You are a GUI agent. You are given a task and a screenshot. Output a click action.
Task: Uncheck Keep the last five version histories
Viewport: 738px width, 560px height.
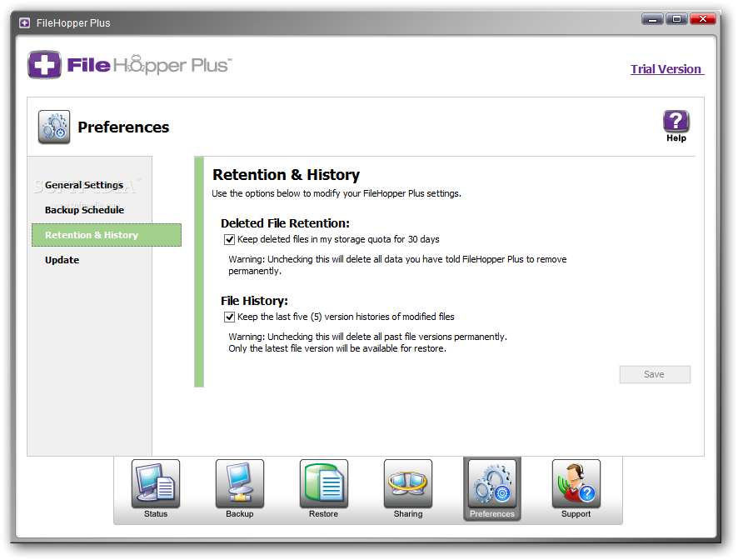[229, 317]
